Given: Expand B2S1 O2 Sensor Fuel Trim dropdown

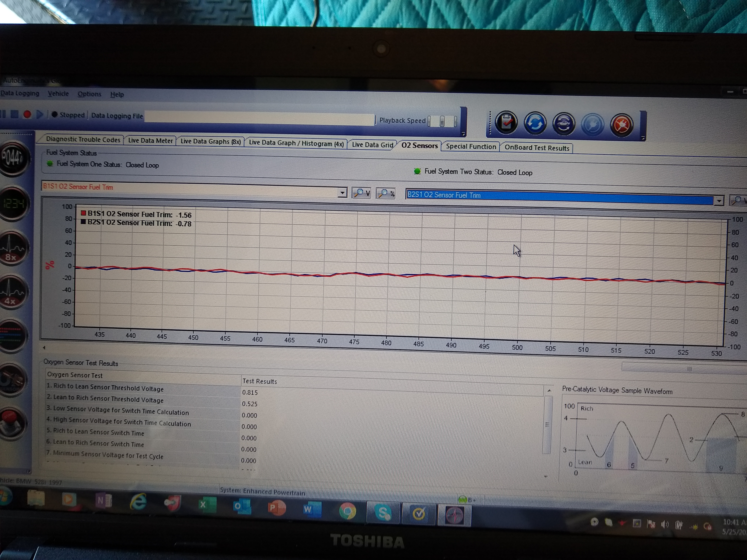Looking at the screenshot, I should coord(719,201).
